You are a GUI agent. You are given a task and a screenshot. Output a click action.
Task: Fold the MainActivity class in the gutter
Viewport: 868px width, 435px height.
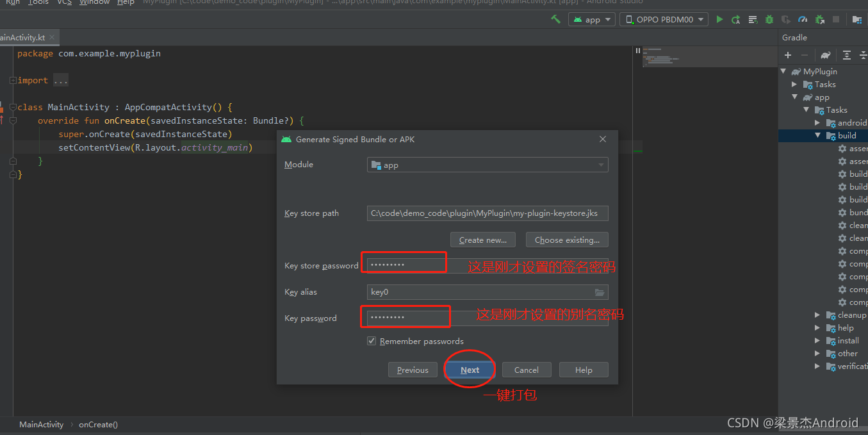pyautogui.click(x=13, y=108)
